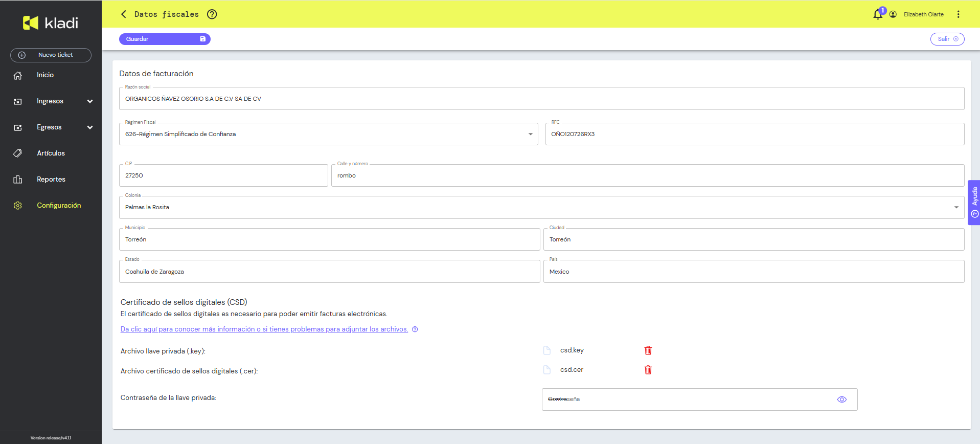Delete the csd.cer file with trash icon
Screen dimensions: 980x444
pos(648,370)
